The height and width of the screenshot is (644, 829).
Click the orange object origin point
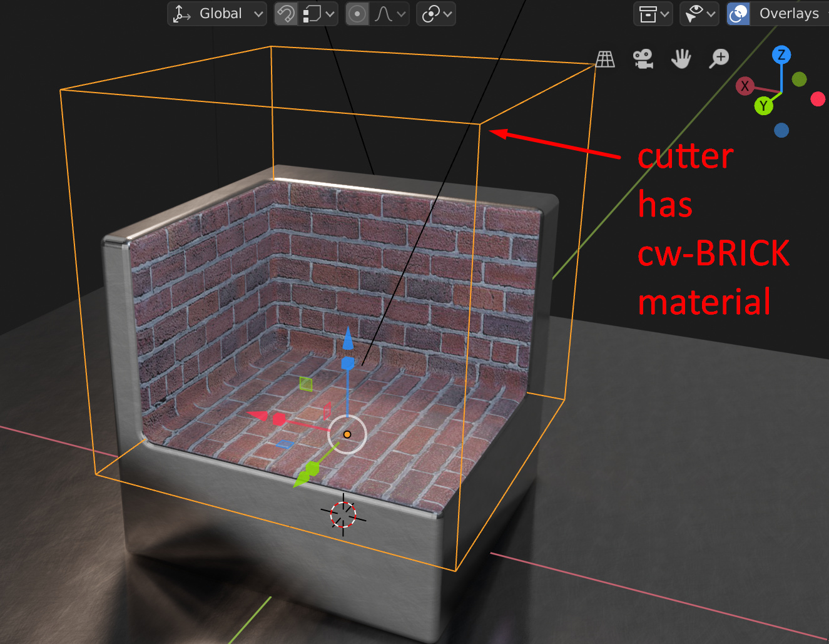pyautogui.click(x=347, y=434)
